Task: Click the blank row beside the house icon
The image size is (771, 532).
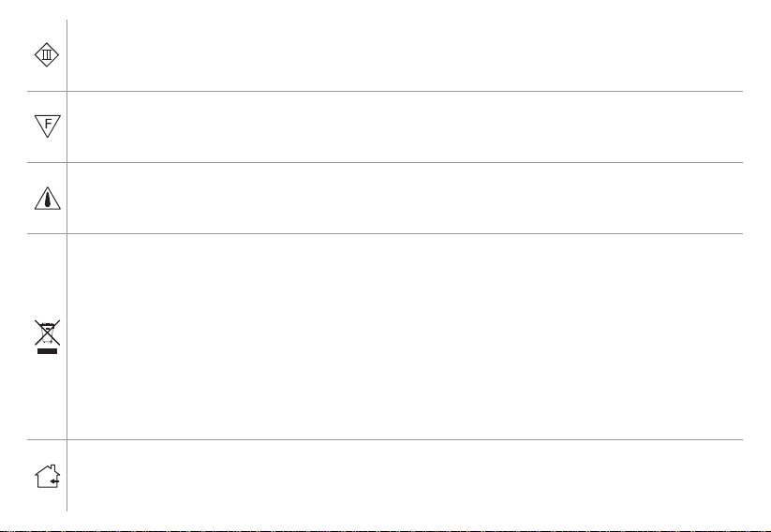Action: [x=405, y=476]
